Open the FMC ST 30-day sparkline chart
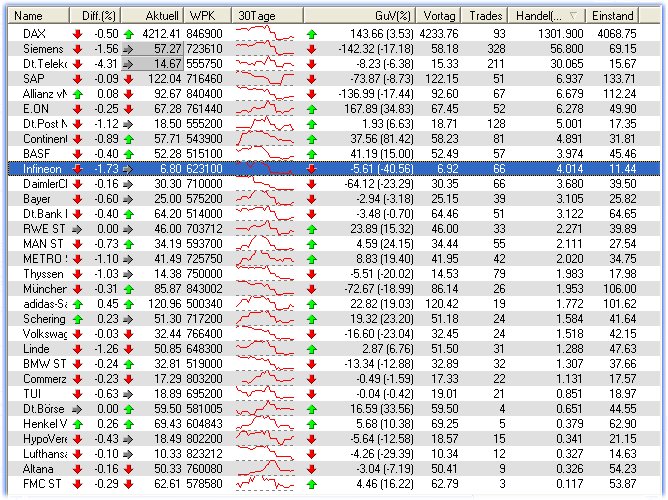Image resolution: width=668 pixels, height=500 pixels. pos(265,484)
